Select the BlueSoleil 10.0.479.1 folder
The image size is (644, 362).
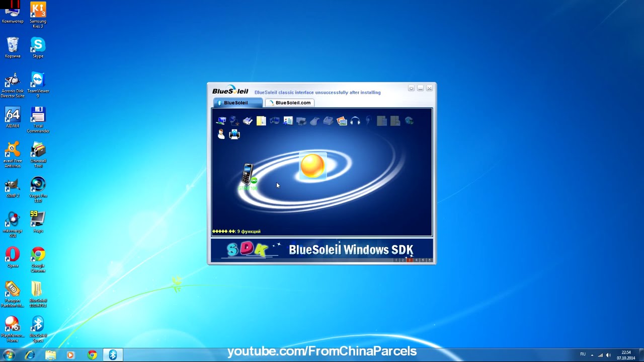click(x=38, y=294)
